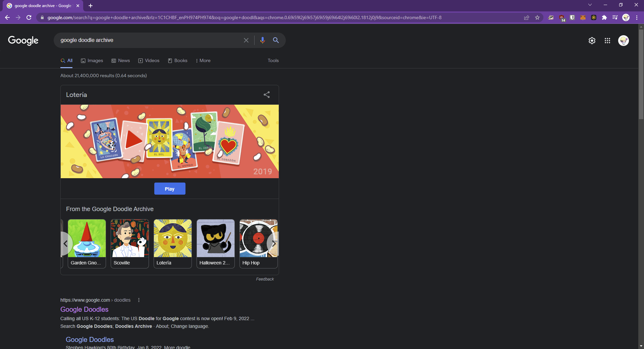Open the Google account avatar

tap(624, 41)
